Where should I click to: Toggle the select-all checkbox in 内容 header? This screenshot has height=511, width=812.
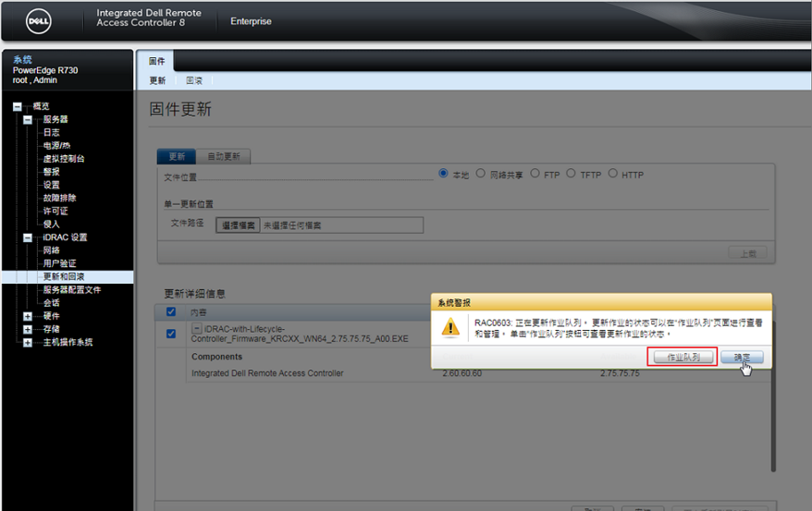(171, 311)
